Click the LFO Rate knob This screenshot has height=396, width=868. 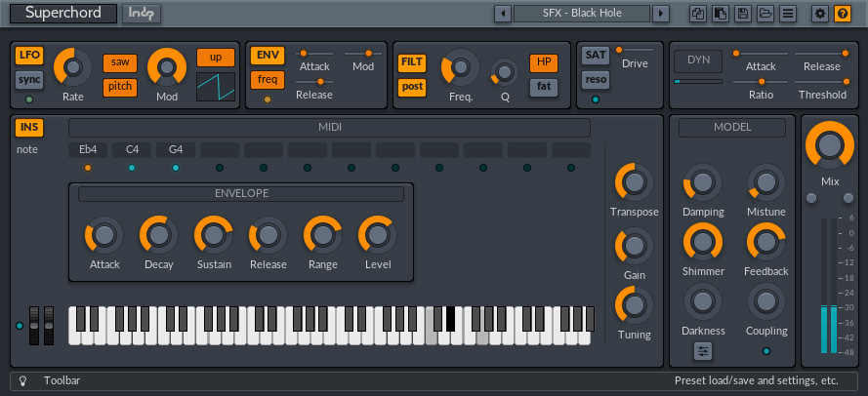[73, 67]
